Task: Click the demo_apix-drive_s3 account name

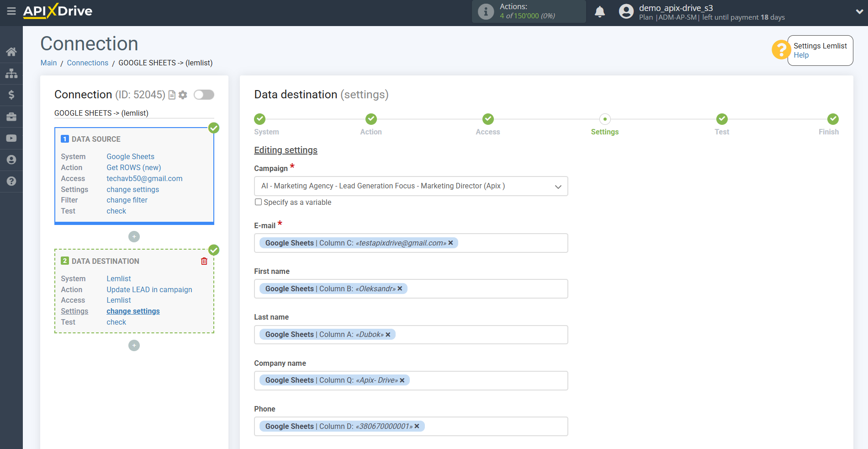Action: point(676,8)
